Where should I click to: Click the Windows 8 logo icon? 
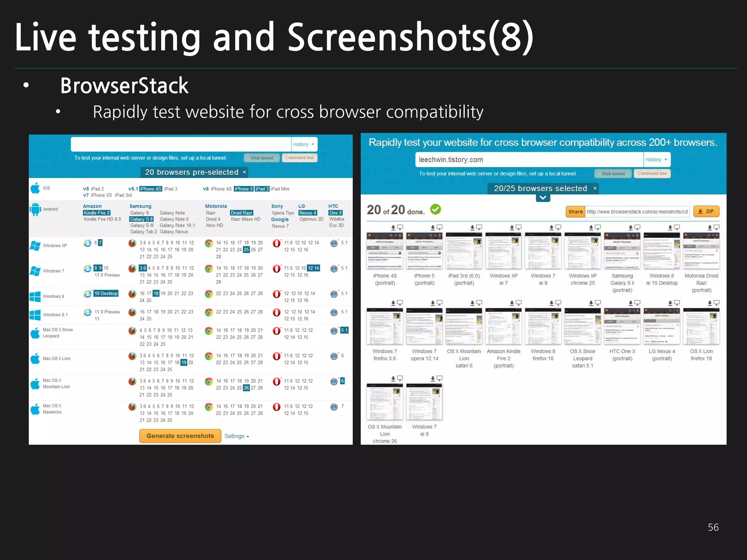point(35,296)
